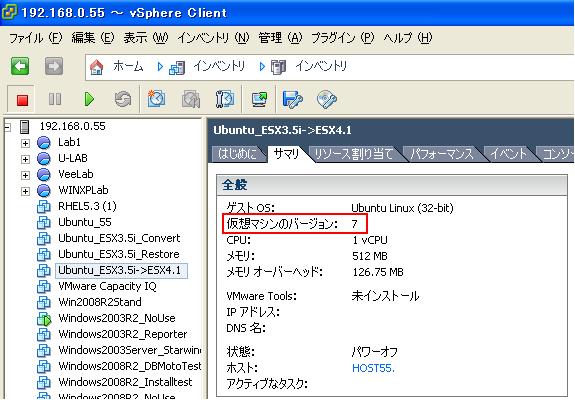Click the host server icon for 192.168.0.55
The width and height of the screenshot is (575, 400).
pyautogui.click(x=25, y=127)
